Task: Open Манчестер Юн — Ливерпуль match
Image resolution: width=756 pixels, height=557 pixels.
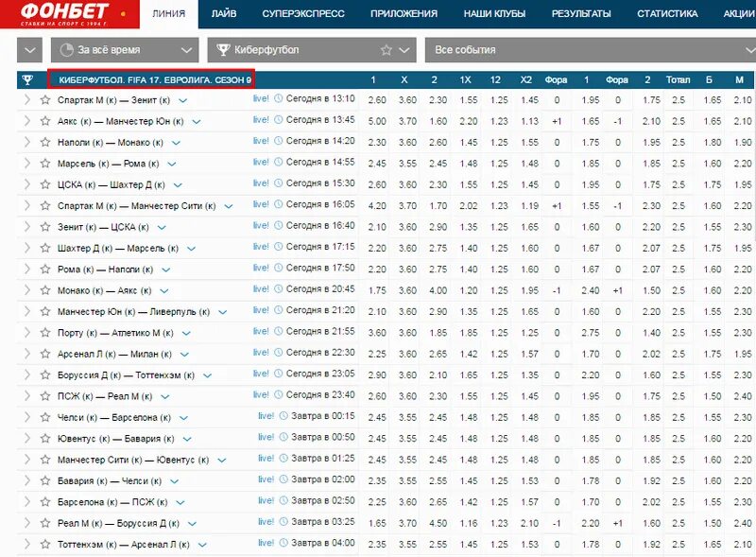Action: pos(133,312)
